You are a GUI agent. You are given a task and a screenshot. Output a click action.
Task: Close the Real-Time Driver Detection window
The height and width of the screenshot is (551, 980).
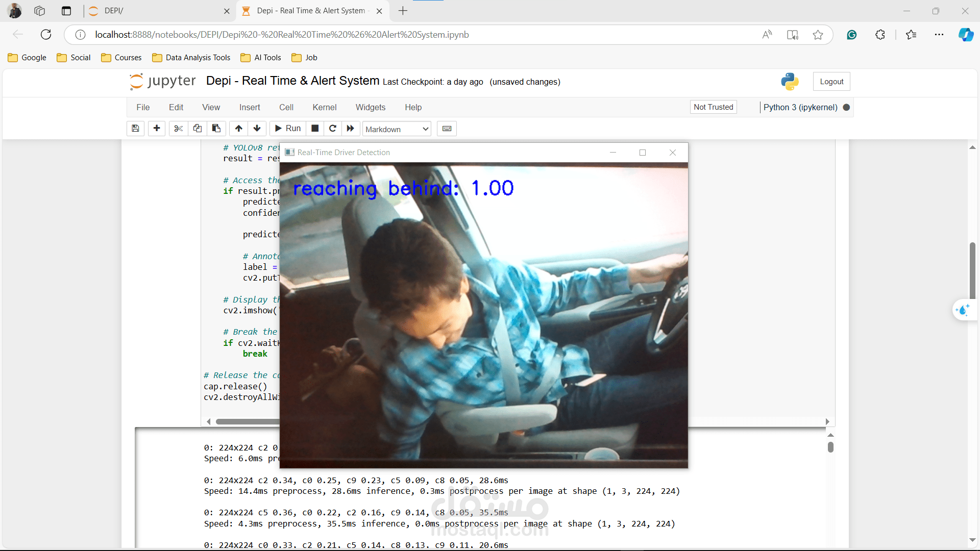point(673,153)
